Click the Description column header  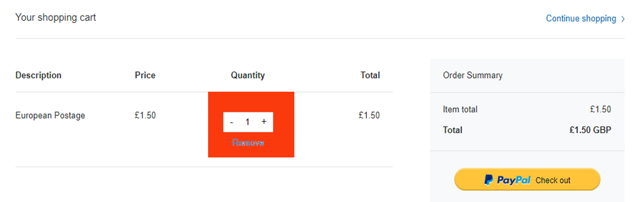tap(38, 75)
